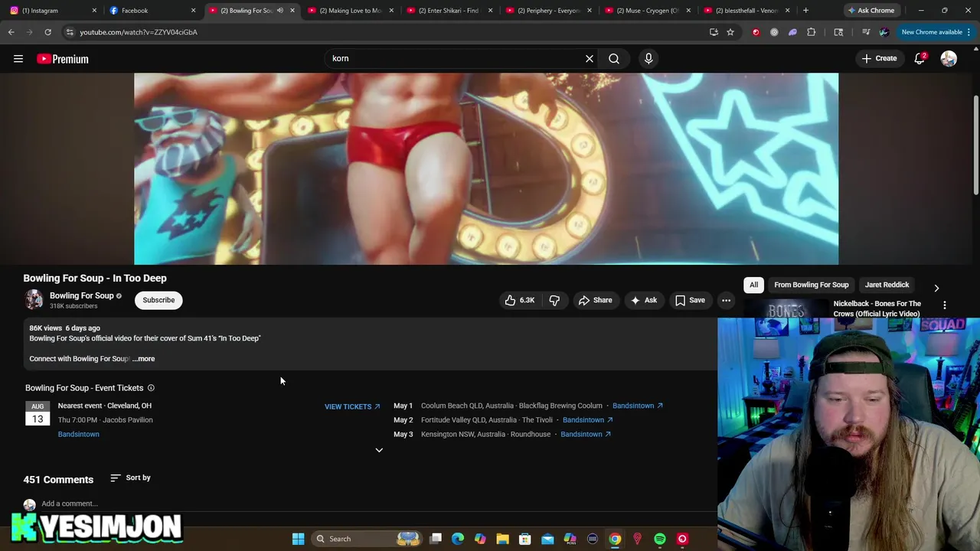The image size is (980, 551).
Task: Open the Create menu
Action: 879,58
